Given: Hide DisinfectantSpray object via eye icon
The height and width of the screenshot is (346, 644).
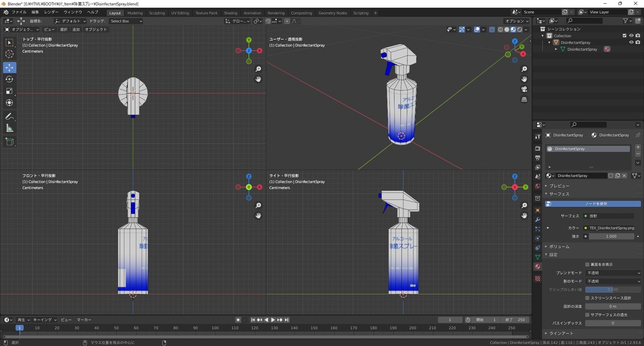Looking at the screenshot, I should (631, 42).
